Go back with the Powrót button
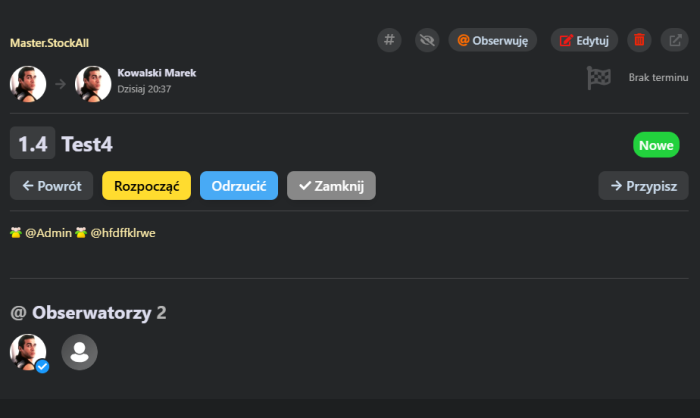This screenshot has height=418, width=700. point(52,186)
